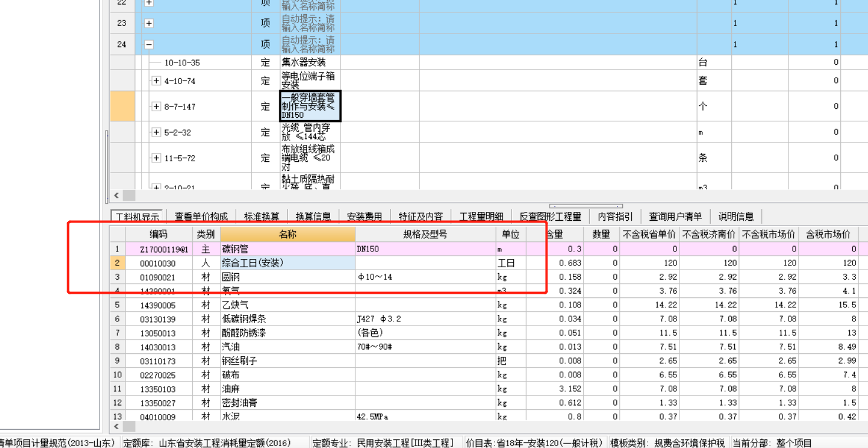Select the 酚醛防锈漆 name cell
The height and width of the screenshot is (448, 868).
[288, 333]
